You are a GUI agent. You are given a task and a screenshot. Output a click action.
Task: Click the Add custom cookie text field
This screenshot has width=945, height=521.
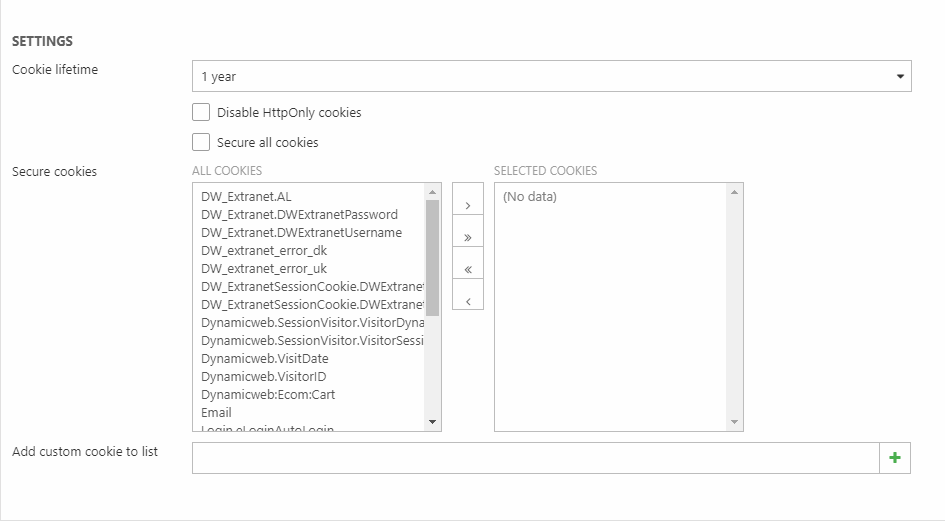pyautogui.click(x=535, y=458)
